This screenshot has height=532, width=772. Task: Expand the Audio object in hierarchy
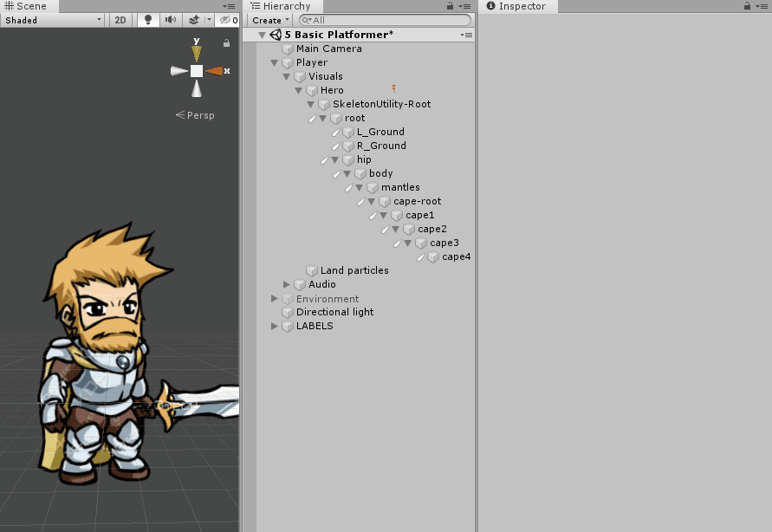[287, 285]
